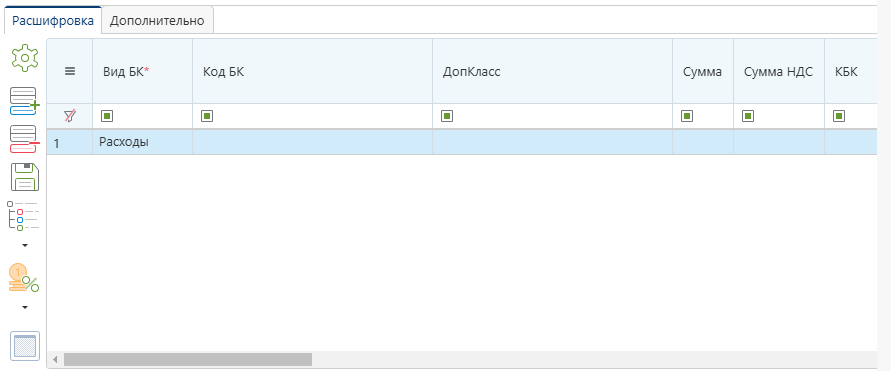The image size is (891, 371).
Task: Toggle the filter box under Код БК
Action: point(207,116)
